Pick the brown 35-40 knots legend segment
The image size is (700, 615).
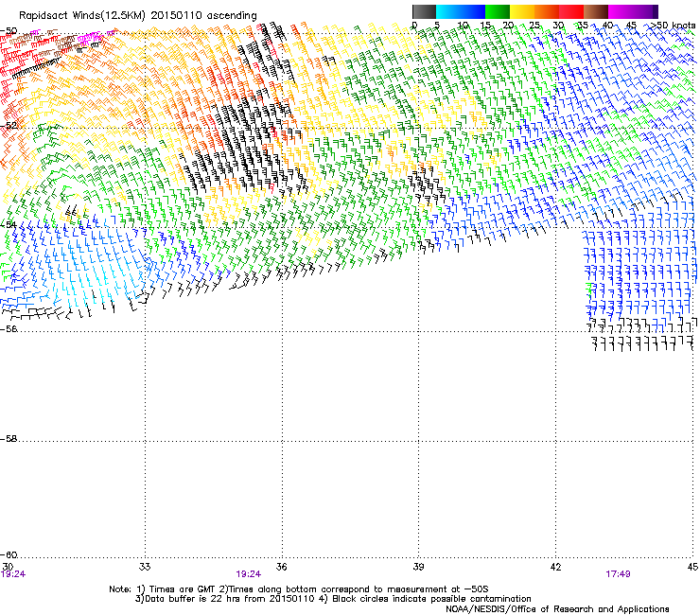[x=596, y=11]
